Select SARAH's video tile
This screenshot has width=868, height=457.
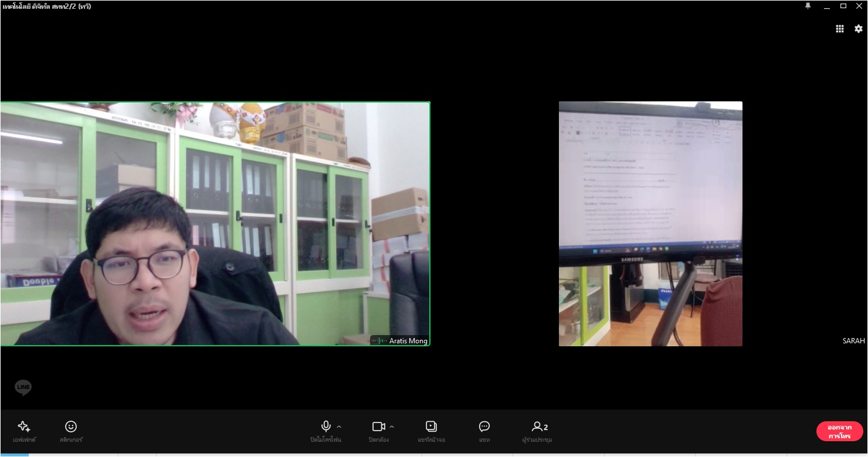(x=650, y=224)
